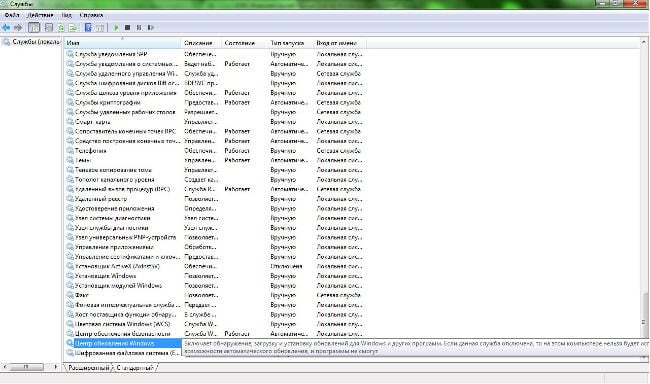The height and width of the screenshot is (384, 650).
Task: Click the gear icon next to Темы
Action: point(70,160)
